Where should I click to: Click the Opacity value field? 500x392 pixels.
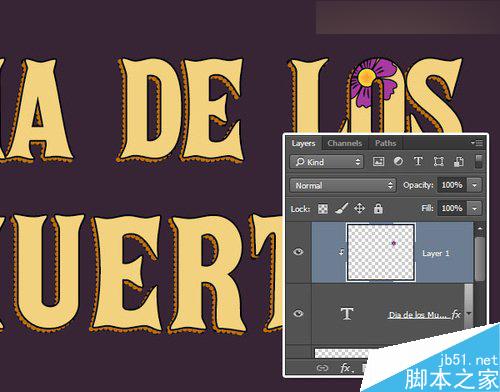tap(452, 185)
